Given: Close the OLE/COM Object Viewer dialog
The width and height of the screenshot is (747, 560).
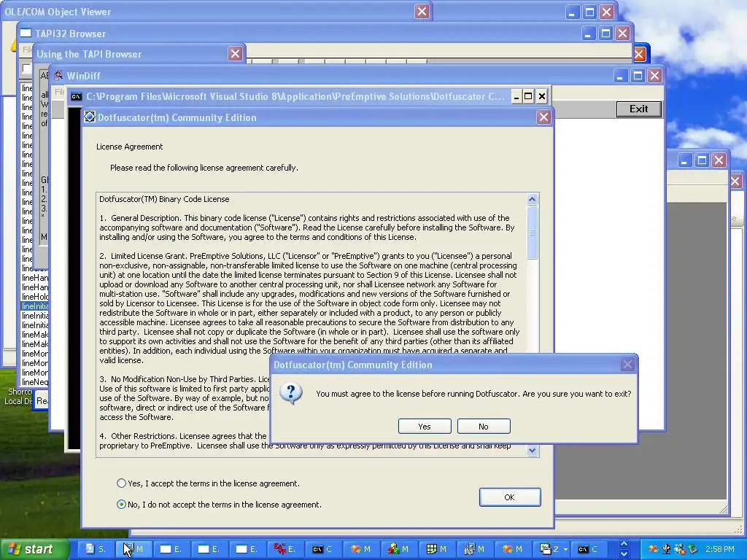Looking at the screenshot, I should pos(422,12).
